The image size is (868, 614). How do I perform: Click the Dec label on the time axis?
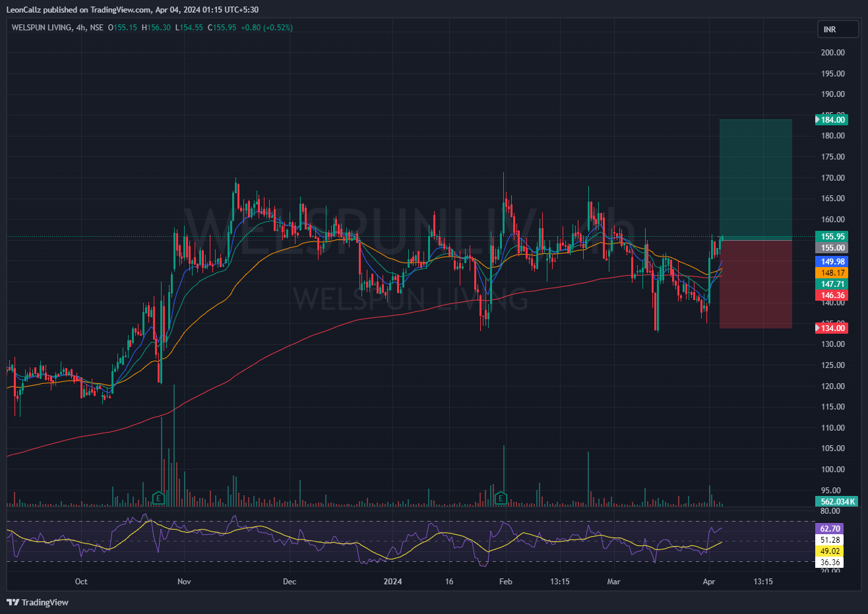pyautogui.click(x=290, y=582)
